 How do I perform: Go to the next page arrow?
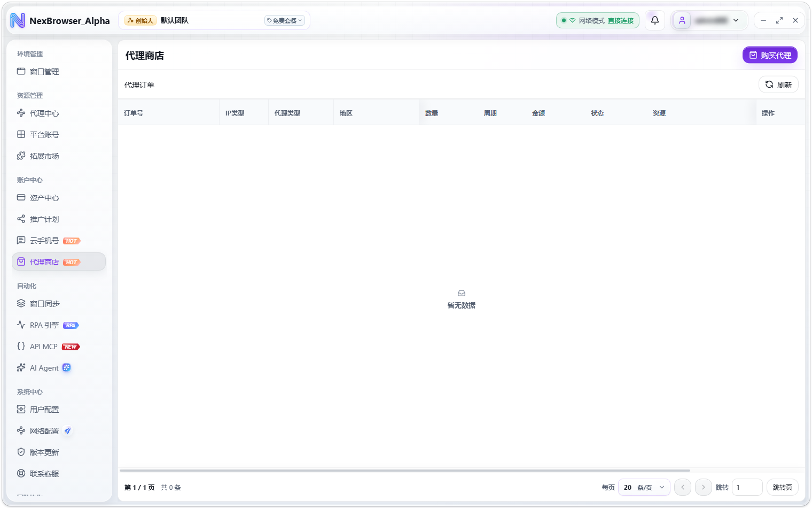pyautogui.click(x=704, y=488)
